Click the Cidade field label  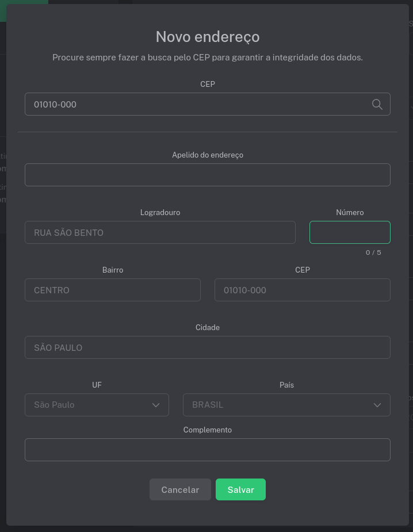[x=208, y=327]
